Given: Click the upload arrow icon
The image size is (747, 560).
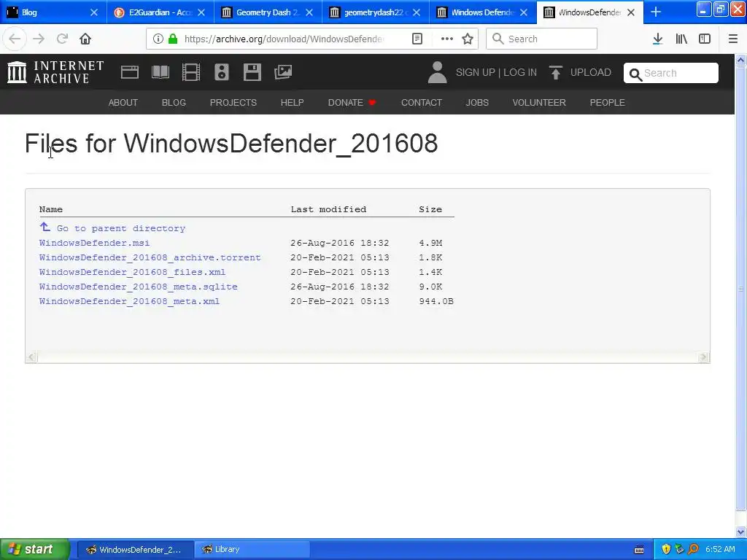Looking at the screenshot, I should tap(555, 72).
